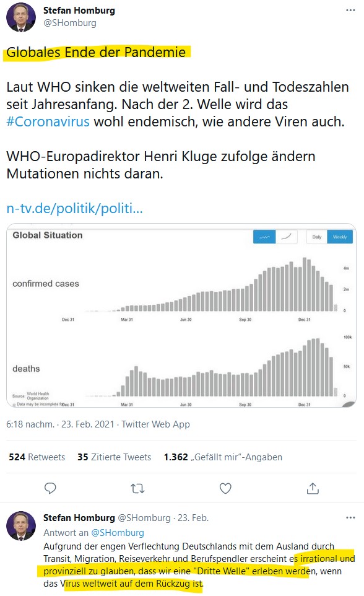This screenshot has width=364, height=596.
Task: Like the tweet with the heart icon
Action: coord(225,488)
